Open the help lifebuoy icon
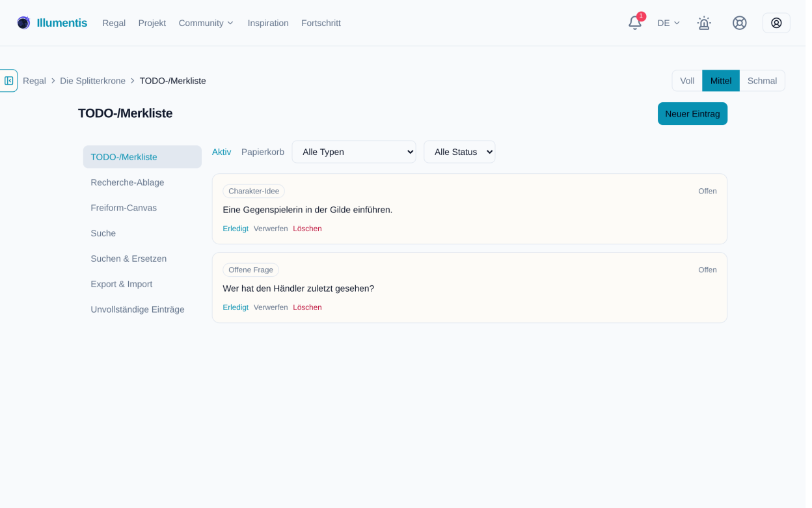 click(x=740, y=23)
